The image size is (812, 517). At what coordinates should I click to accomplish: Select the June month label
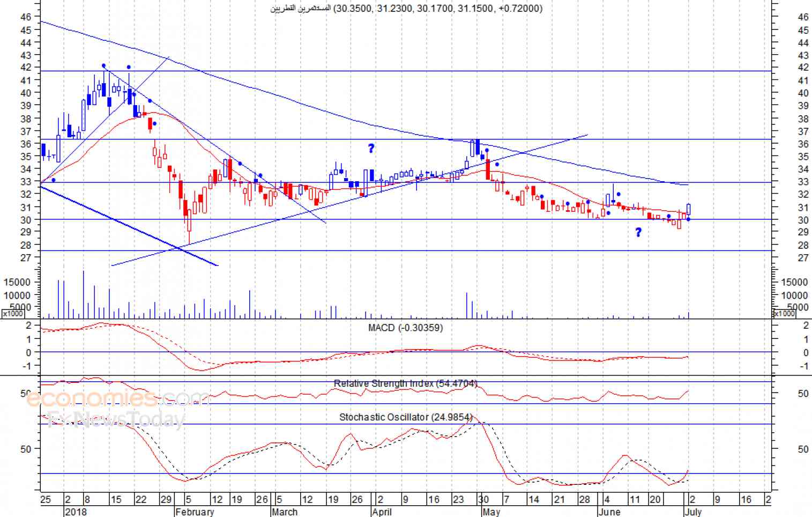point(609,512)
